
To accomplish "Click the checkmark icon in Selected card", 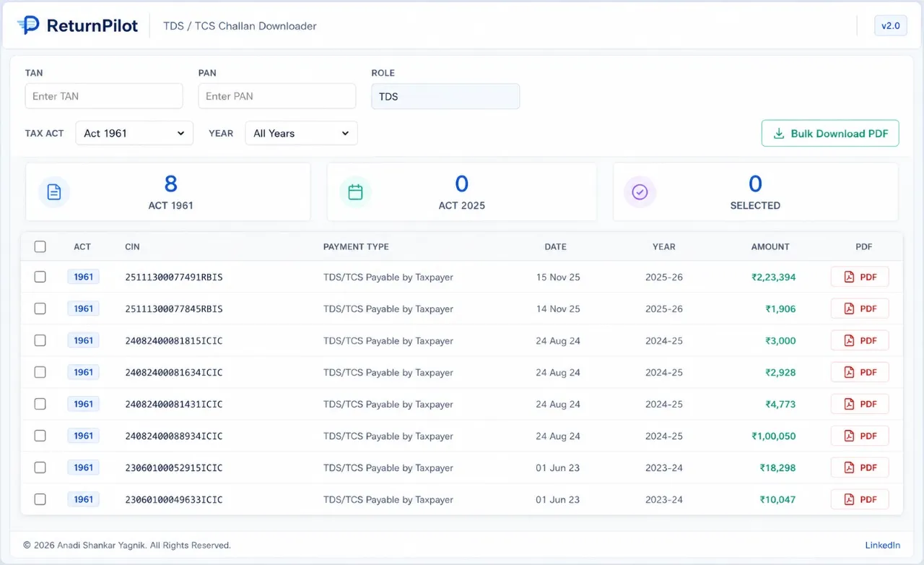I will pos(640,192).
